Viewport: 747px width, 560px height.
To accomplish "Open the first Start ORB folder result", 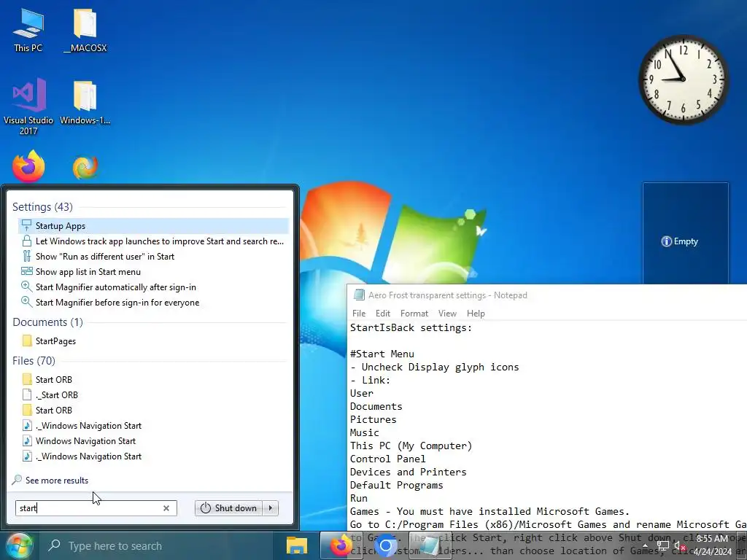I will 153,379.
